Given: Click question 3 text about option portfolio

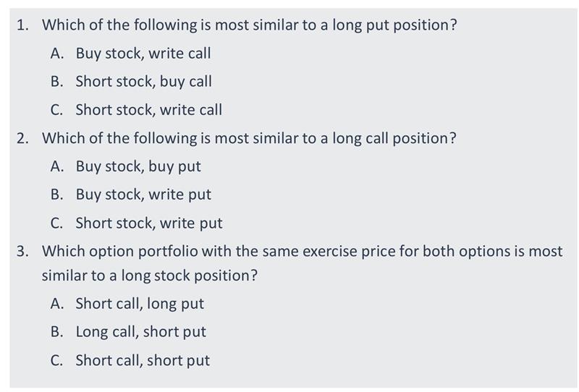Looking at the screenshot, I should 302,252.
